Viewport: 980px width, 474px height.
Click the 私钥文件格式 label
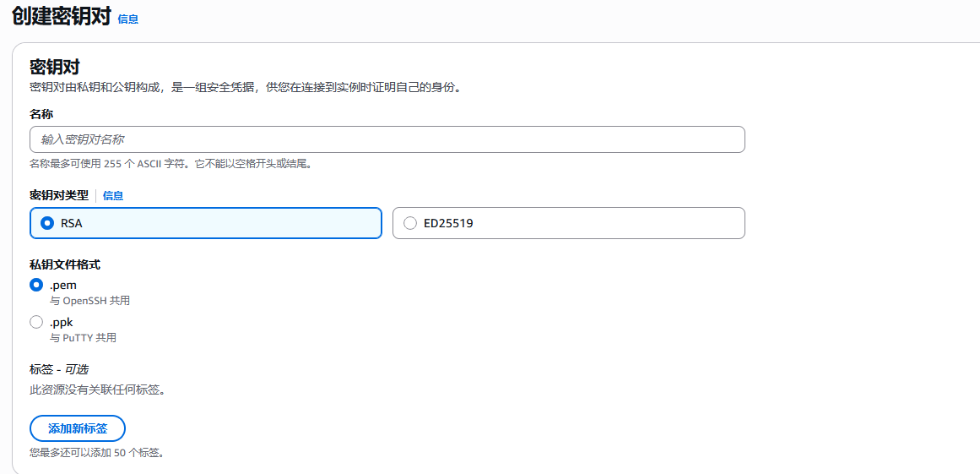(x=65, y=264)
